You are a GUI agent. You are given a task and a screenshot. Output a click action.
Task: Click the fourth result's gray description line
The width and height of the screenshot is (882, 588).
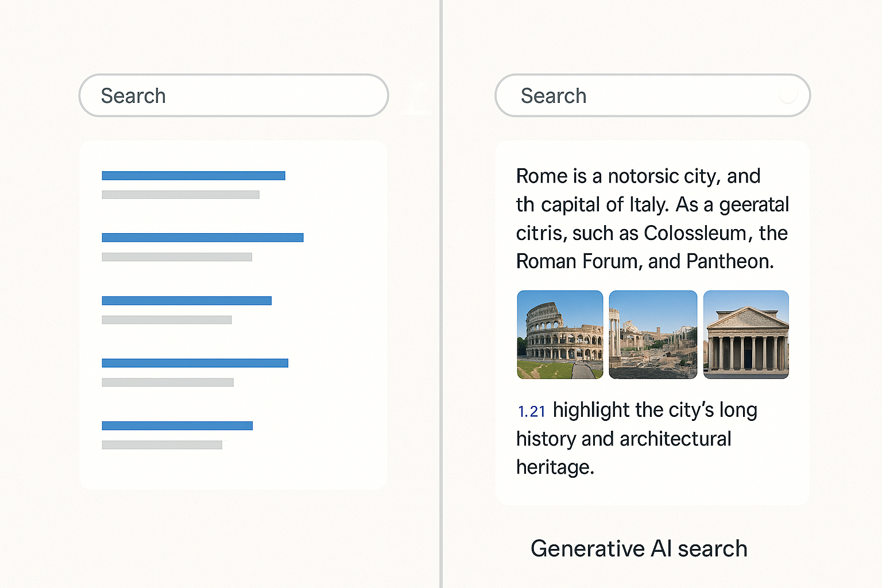[x=168, y=382]
